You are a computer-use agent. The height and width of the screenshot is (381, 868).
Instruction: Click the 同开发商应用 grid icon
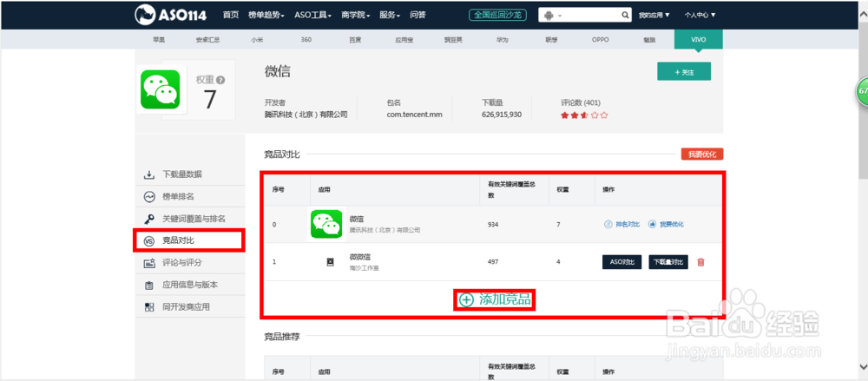(x=149, y=306)
